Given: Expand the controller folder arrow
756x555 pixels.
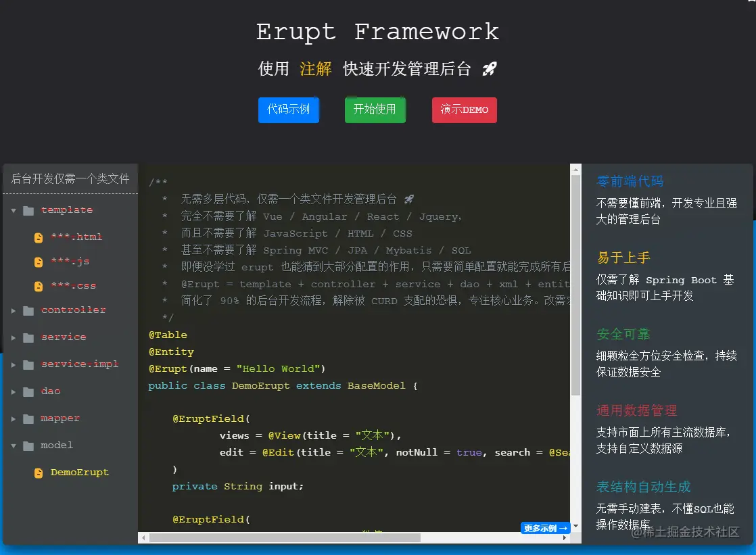Looking at the screenshot, I should pyautogui.click(x=14, y=310).
